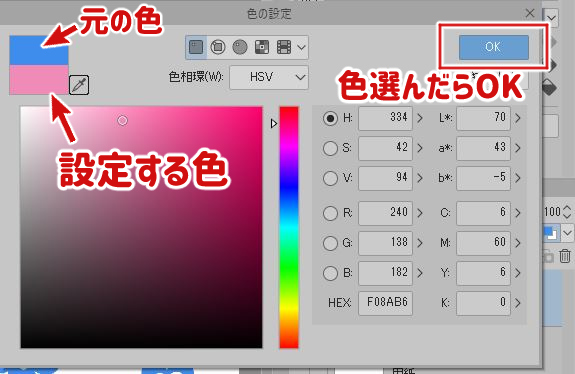Edit the a* value field showing 43

tap(483, 148)
